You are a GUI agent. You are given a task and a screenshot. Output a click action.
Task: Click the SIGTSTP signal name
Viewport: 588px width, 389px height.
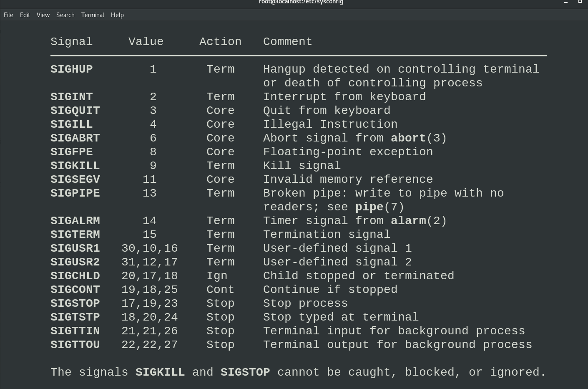pyautogui.click(x=75, y=317)
